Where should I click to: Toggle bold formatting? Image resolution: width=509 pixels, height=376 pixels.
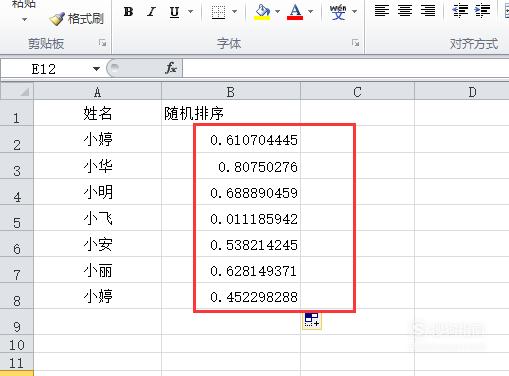pos(128,12)
